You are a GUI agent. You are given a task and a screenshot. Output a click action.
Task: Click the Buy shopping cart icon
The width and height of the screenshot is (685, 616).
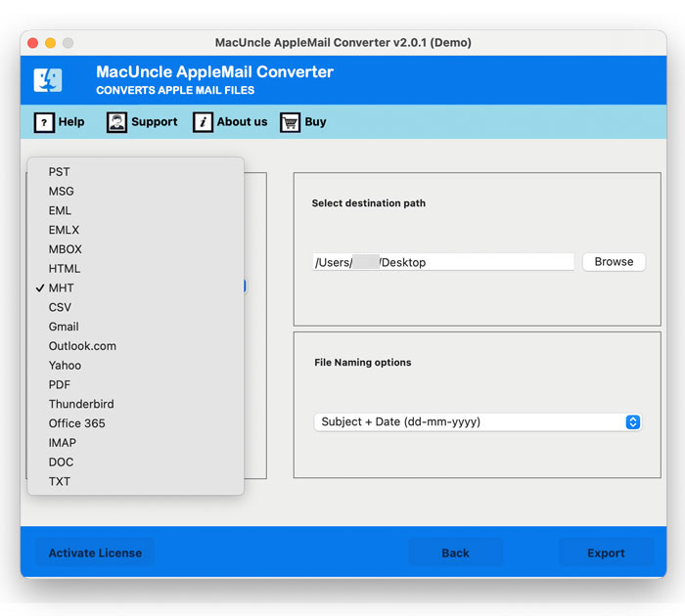(290, 122)
